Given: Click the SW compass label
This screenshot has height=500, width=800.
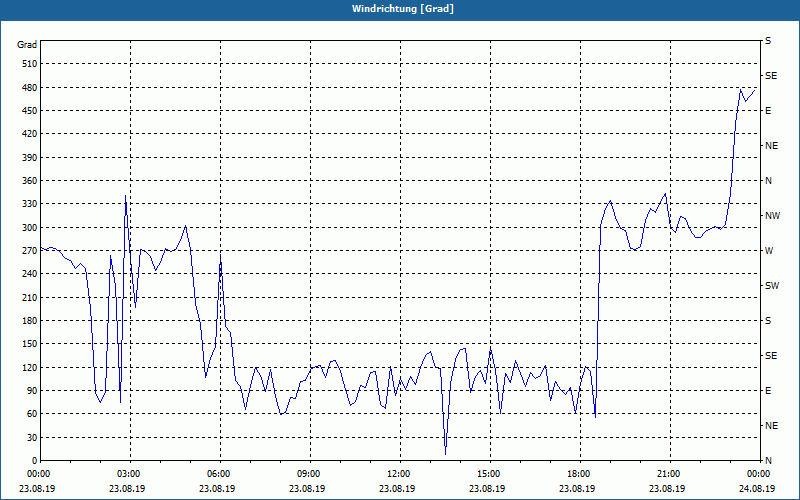Looking at the screenshot, I should (x=772, y=286).
